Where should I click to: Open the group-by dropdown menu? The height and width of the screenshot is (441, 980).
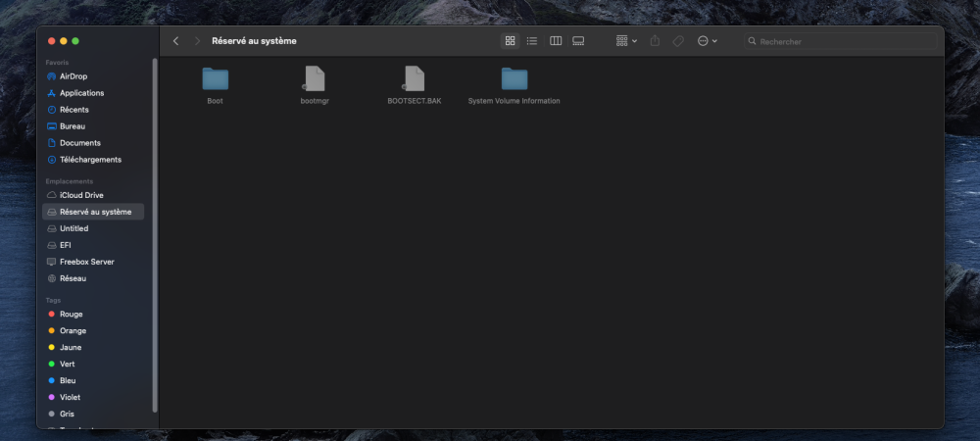[x=626, y=40]
